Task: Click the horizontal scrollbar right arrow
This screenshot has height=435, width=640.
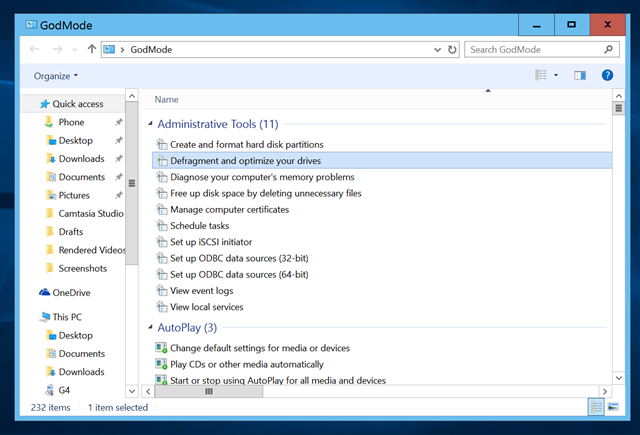Action: click(x=604, y=391)
